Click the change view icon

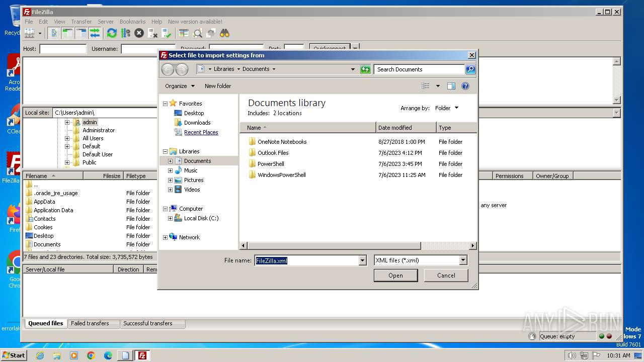(426, 86)
